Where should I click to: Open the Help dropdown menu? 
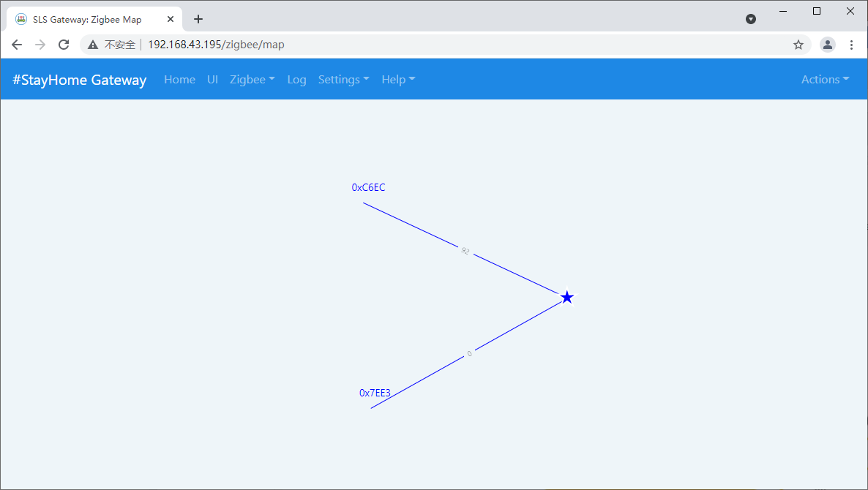[398, 80]
